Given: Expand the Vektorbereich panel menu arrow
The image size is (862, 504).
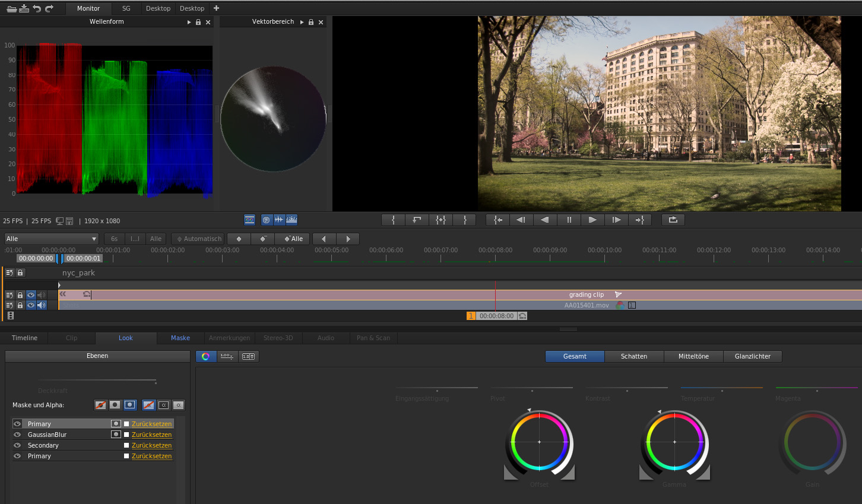Looking at the screenshot, I should pos(302,22).
